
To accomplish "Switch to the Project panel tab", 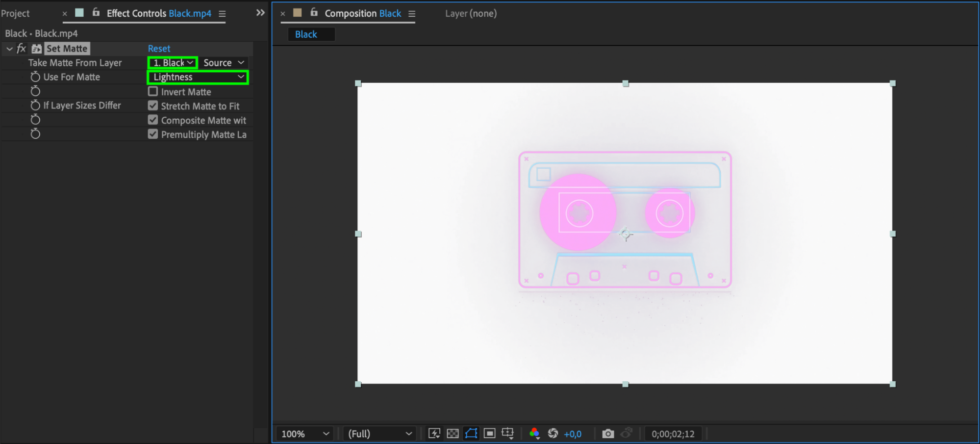I will tap(15, 14).
